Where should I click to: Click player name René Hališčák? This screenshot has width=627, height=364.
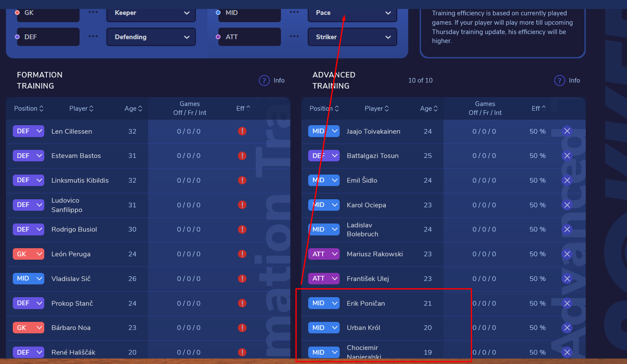tap(73, 353)
